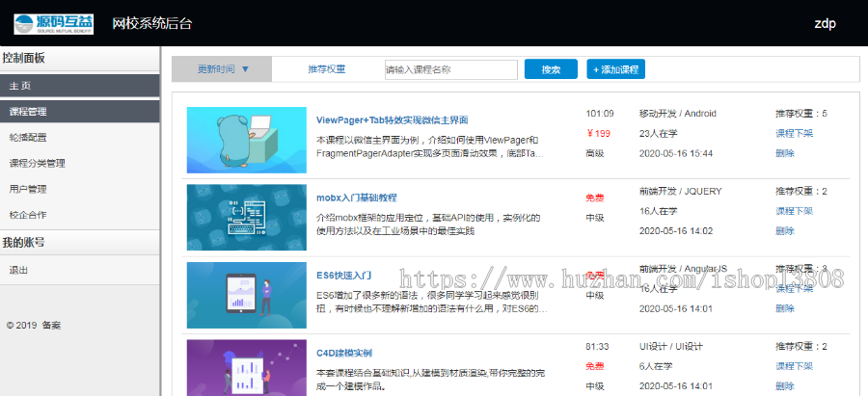Click 课程下架 for the C4D course
Viewport: 868px width, 396px height.
pos(794,366)
